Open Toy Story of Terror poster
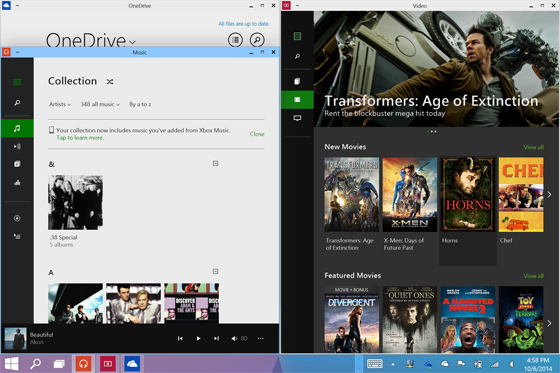Viewport: 560px width, 373px height. (521, 319)
